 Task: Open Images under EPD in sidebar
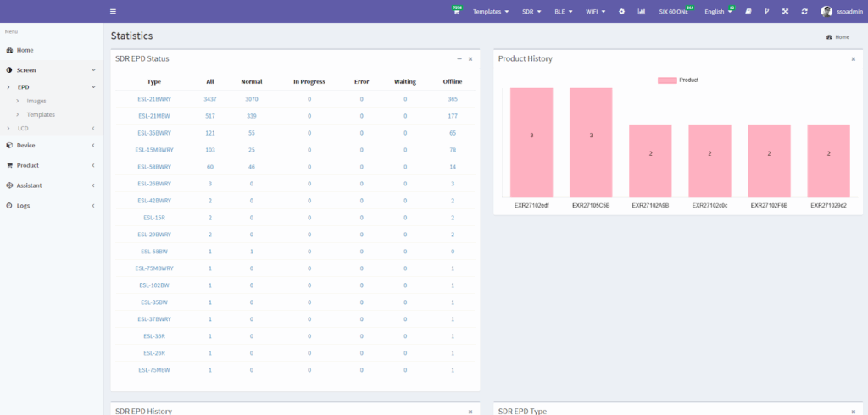point(36,101)
